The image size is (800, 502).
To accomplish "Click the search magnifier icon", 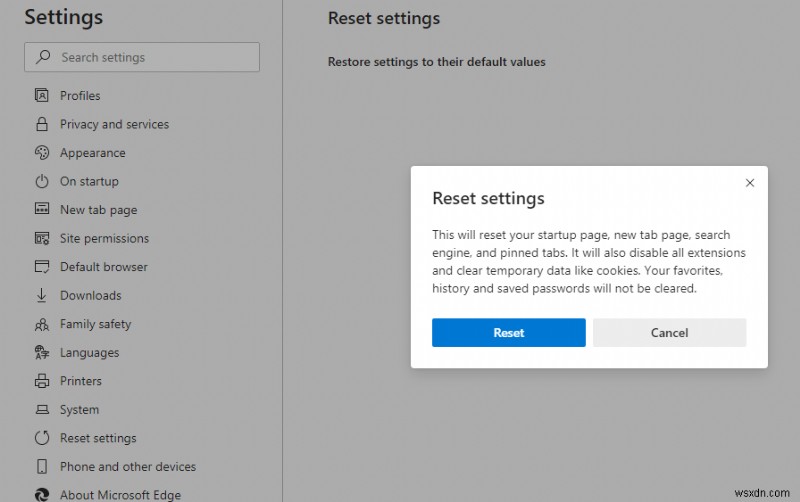I will (x=43, y=57).
